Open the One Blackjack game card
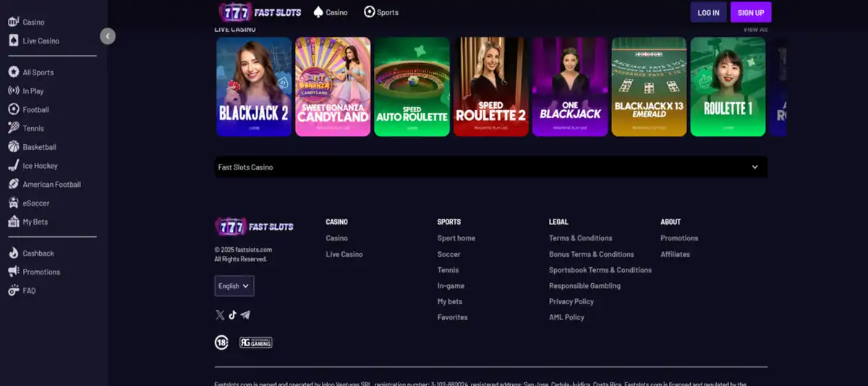This screenshot has height=386, width=868. (570, 87)
